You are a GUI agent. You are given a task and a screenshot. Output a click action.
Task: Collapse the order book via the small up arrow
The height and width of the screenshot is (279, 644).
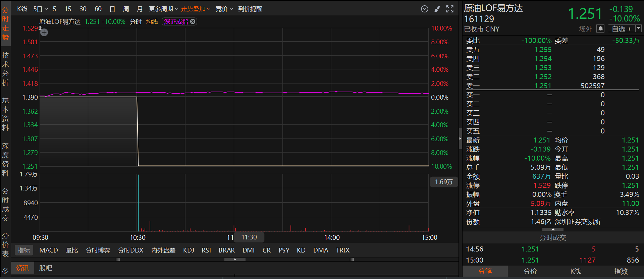[x=553, y=229]
